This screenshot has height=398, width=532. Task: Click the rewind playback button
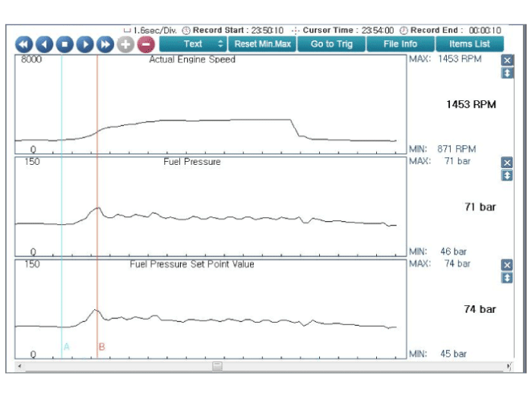tap(24, 44)
